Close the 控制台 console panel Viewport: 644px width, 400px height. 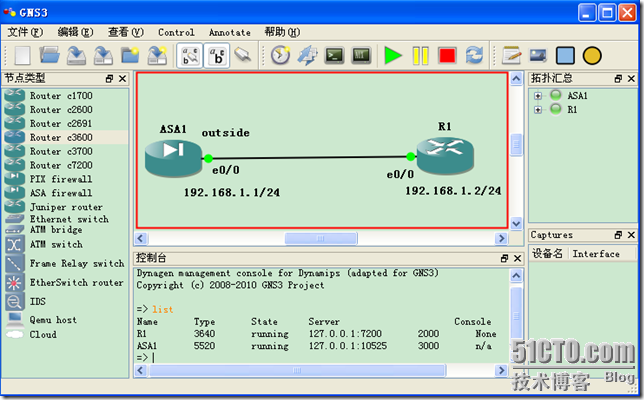click(518, 258)
